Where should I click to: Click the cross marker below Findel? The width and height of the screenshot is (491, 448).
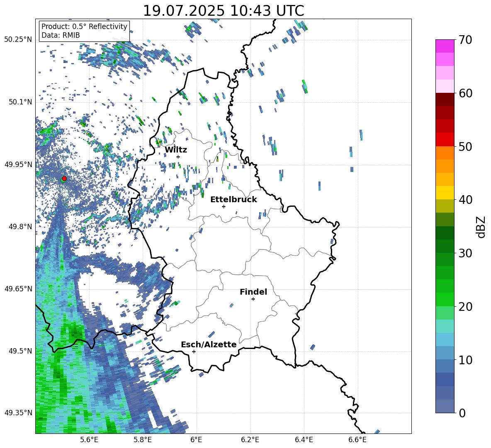pyautogui.click(x=253, y=299)
